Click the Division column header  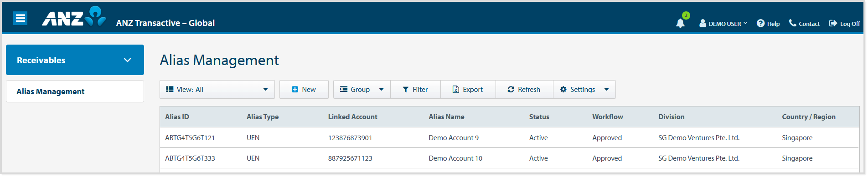pos(671,117)
